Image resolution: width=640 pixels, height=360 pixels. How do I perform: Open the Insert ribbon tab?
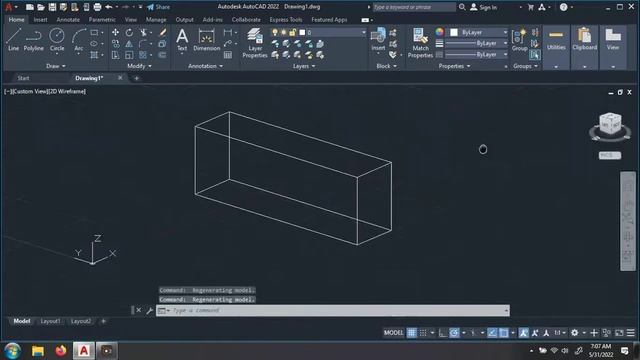(x=40, y=20)
